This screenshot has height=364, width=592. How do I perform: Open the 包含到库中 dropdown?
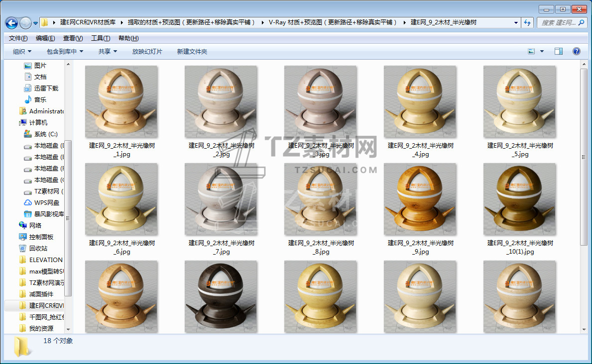65,52
